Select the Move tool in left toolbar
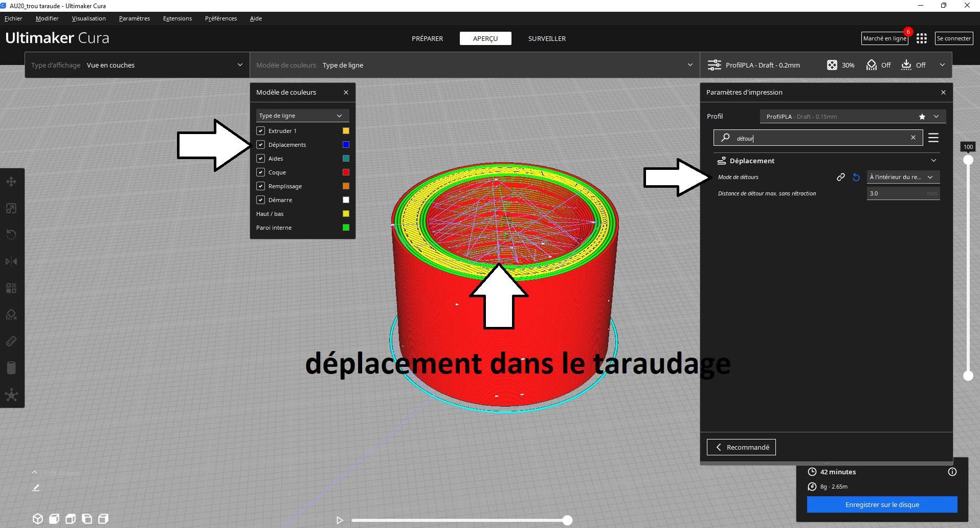The height and width of the screenshot is (528, 980). pos(11,182)
